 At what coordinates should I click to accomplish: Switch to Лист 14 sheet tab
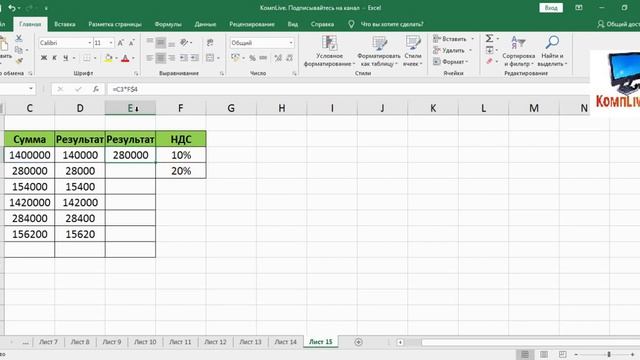285,342
